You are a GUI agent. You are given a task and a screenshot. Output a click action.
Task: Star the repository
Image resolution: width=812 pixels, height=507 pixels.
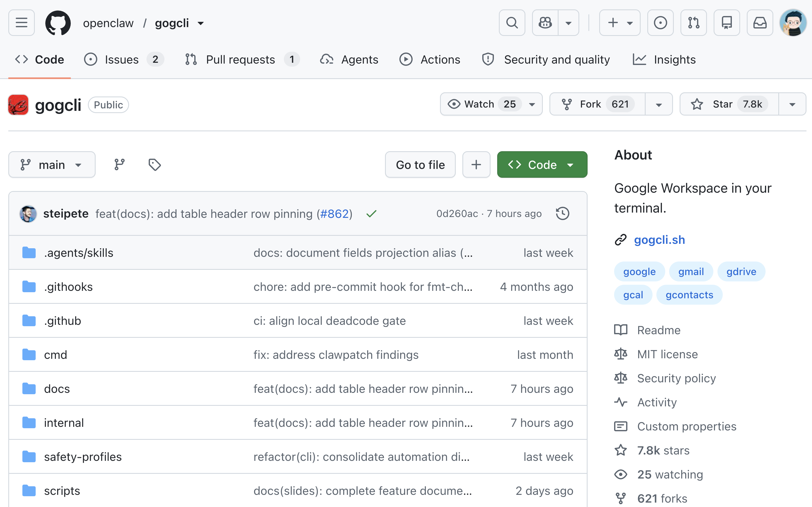[729, 104]
